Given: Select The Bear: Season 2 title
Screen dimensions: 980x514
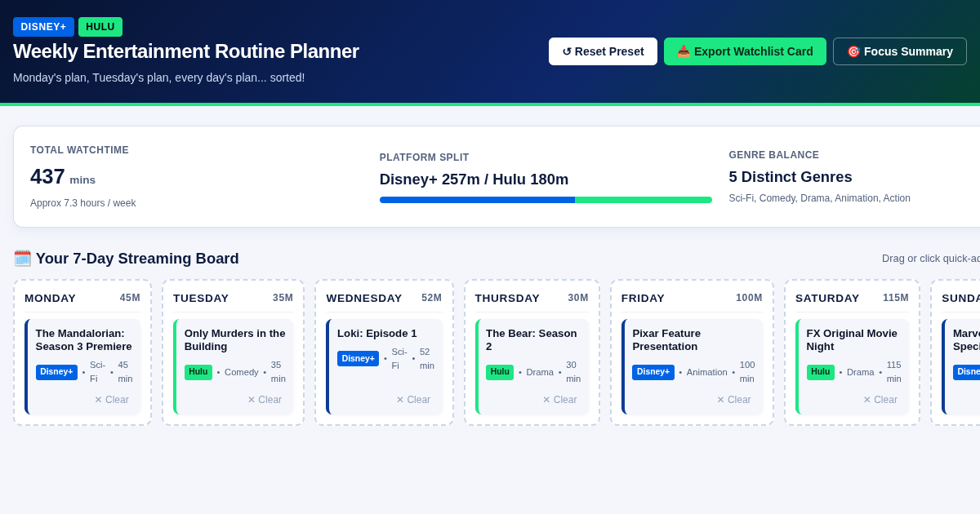Looking at the screenshot, I should (532, 340).
